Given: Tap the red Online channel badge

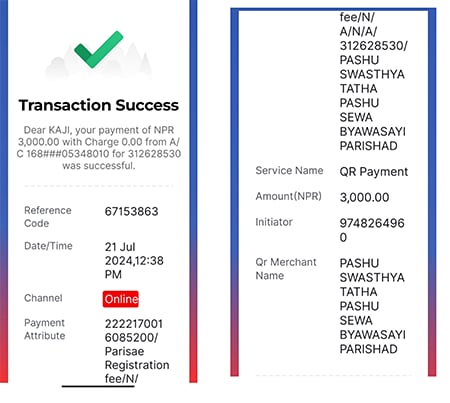Looking at the screenshot, I should pos(121,299).
